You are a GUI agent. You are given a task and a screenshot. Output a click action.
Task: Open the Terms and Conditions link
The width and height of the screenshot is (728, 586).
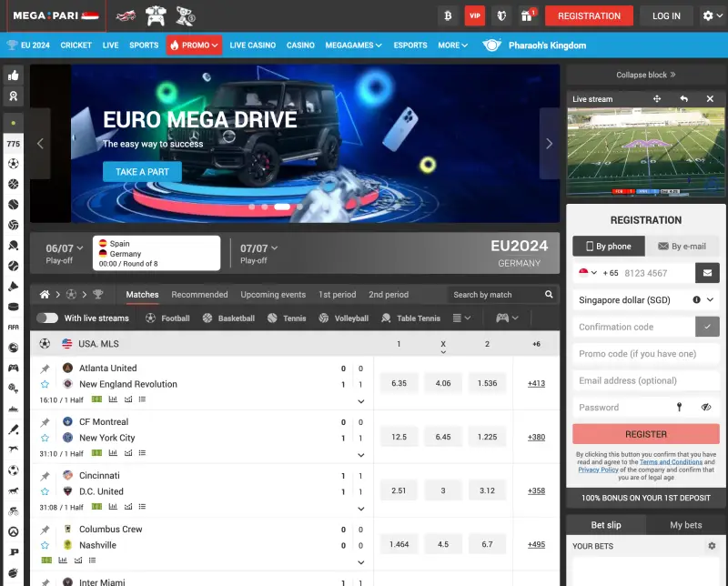(x=670, y=462)
